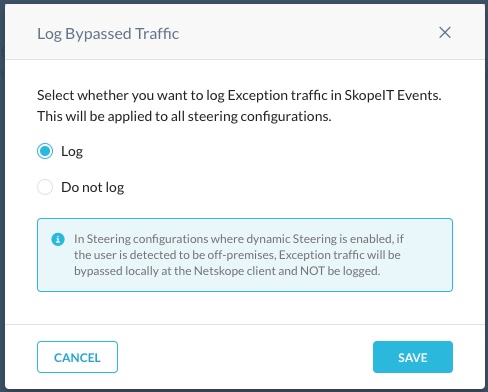Image resolution: width=488 pixels, height=392 pixels.
Task: Click the blue info icon in the notice
Action: click(x=58, y=239)
